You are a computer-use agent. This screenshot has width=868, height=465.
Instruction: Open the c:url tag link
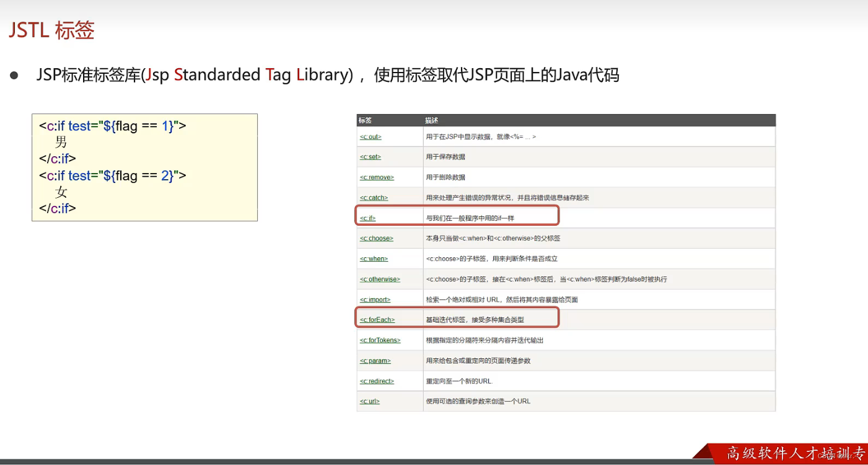pos(369,401)
